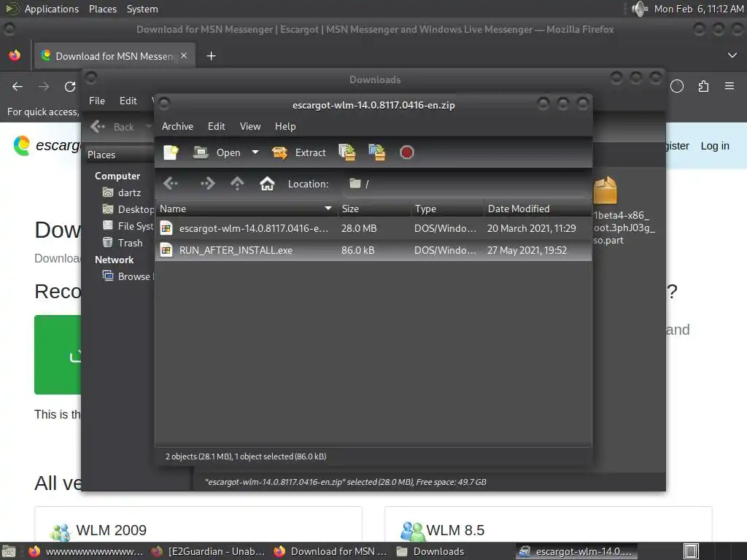Screen dimensions: 747x560
Task: Select the RUN_AFTER_INSTALL.exe row
Action: point(373,250)
